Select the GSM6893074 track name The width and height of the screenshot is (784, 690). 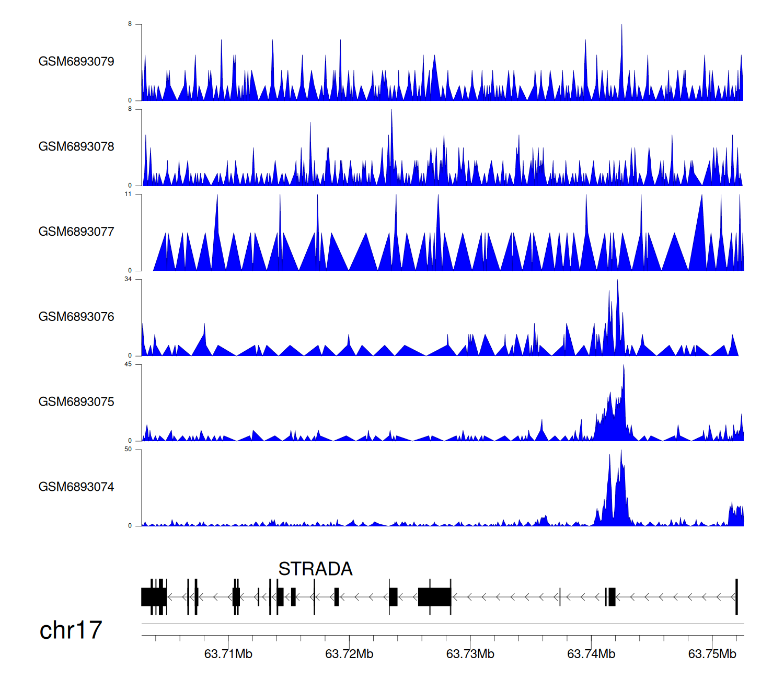pos(76,487)
